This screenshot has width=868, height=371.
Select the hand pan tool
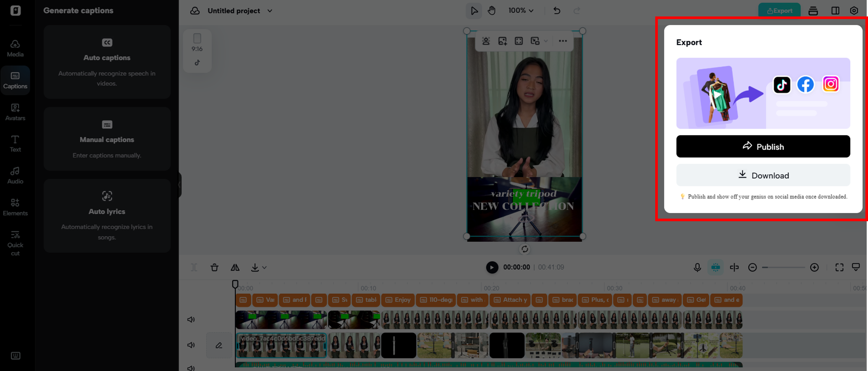point(491,11)
